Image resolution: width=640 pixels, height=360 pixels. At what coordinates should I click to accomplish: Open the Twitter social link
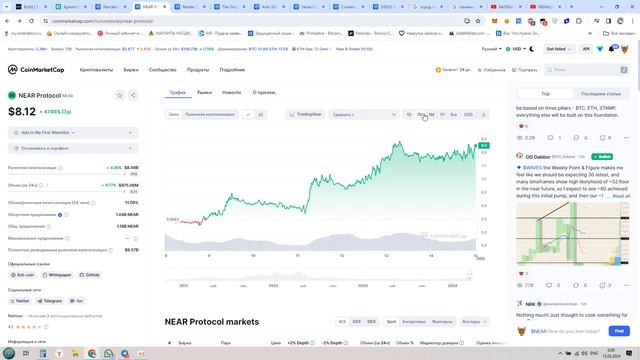coord(20,301)
